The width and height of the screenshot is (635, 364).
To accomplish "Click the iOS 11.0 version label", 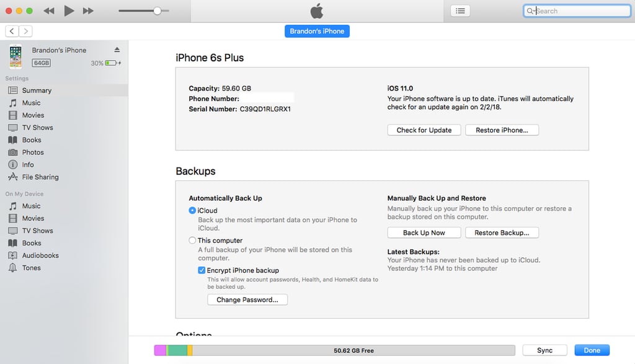I will pos(400,88).
